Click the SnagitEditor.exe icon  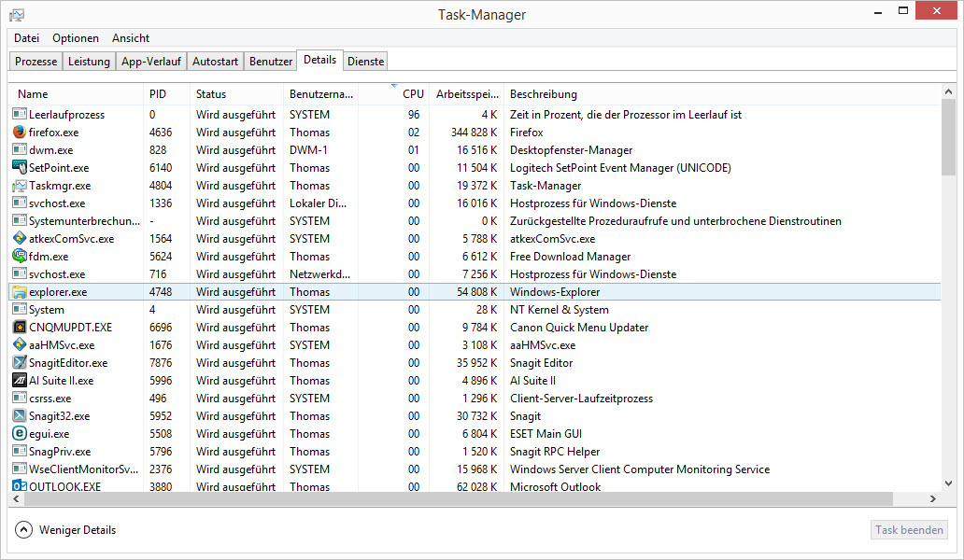click(19, 363)
